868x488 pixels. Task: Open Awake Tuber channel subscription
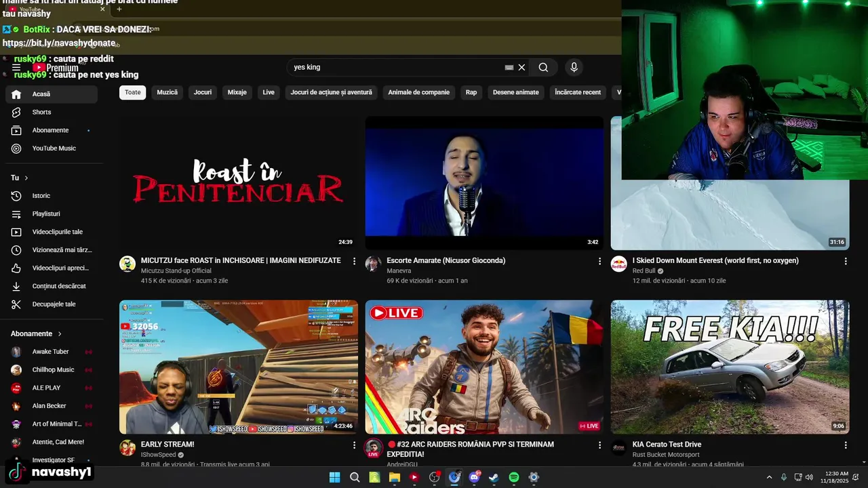[x=52, y=352]
